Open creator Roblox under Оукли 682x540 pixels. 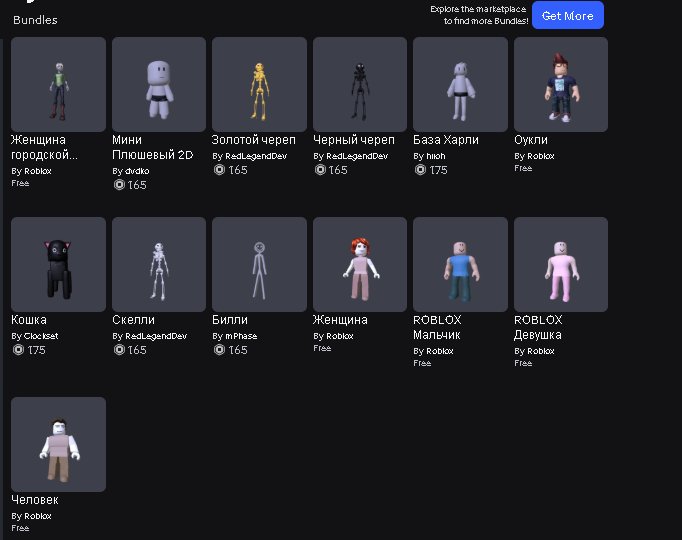[541, 156]
